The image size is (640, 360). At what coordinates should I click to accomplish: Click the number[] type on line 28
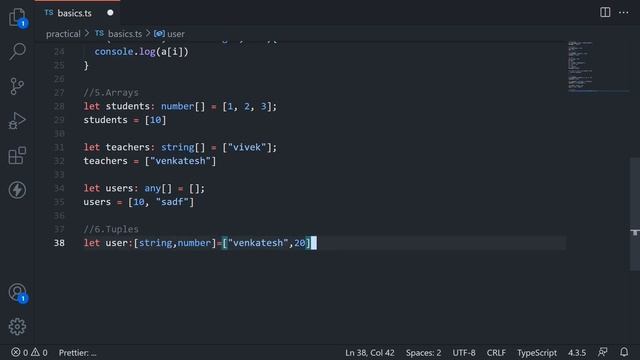(x=183, y=106)
